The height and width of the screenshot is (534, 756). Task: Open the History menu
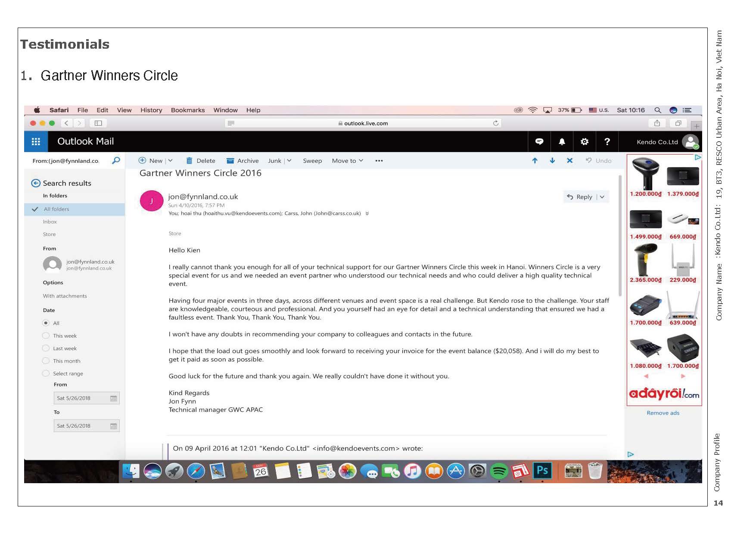pyautogui.click(x=151, y=110)
